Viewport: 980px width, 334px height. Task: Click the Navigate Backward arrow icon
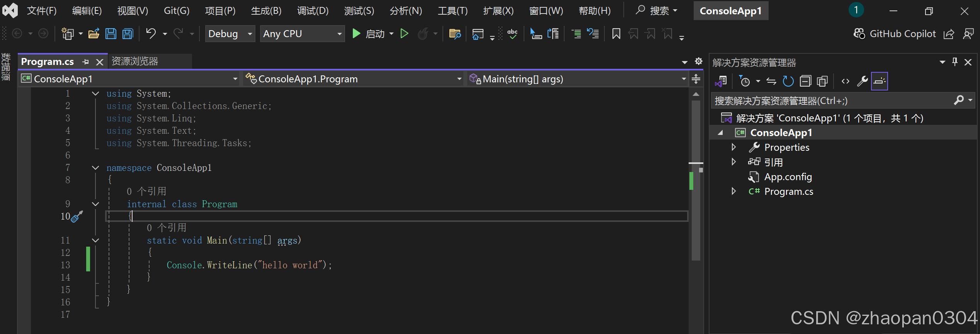(x=17, y=34)
